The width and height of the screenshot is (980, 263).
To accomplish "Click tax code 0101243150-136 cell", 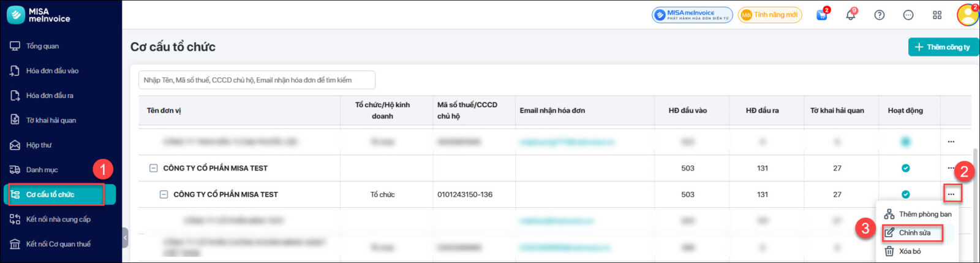I will [x=465, y=194].
